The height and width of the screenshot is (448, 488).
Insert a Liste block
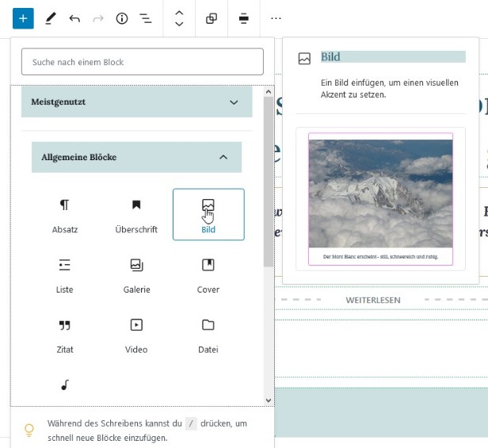click(x=64, y=274)
